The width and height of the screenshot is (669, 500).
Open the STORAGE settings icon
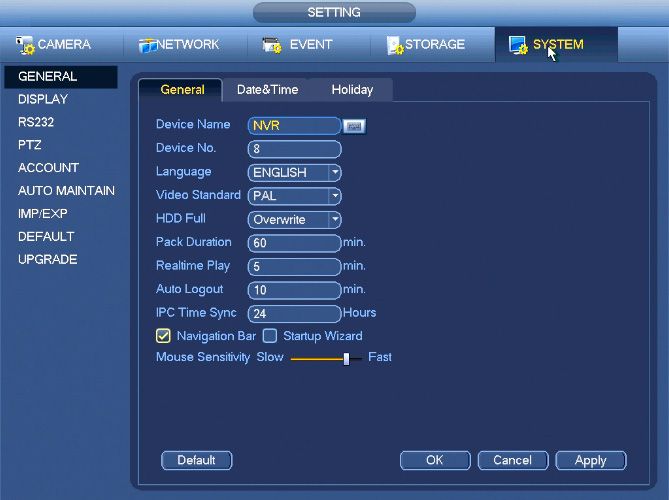[395, 45]
